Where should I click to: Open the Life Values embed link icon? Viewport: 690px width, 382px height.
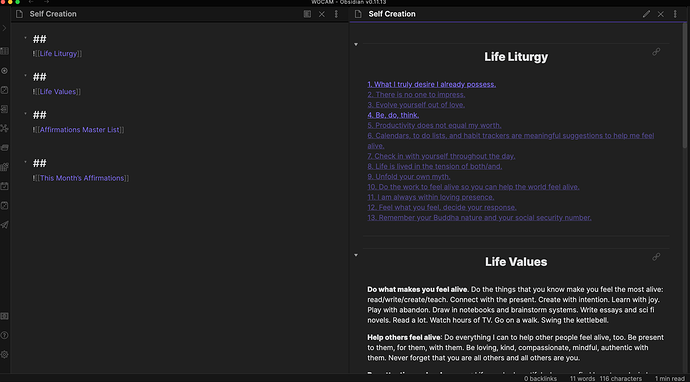(x=656, y=257)
